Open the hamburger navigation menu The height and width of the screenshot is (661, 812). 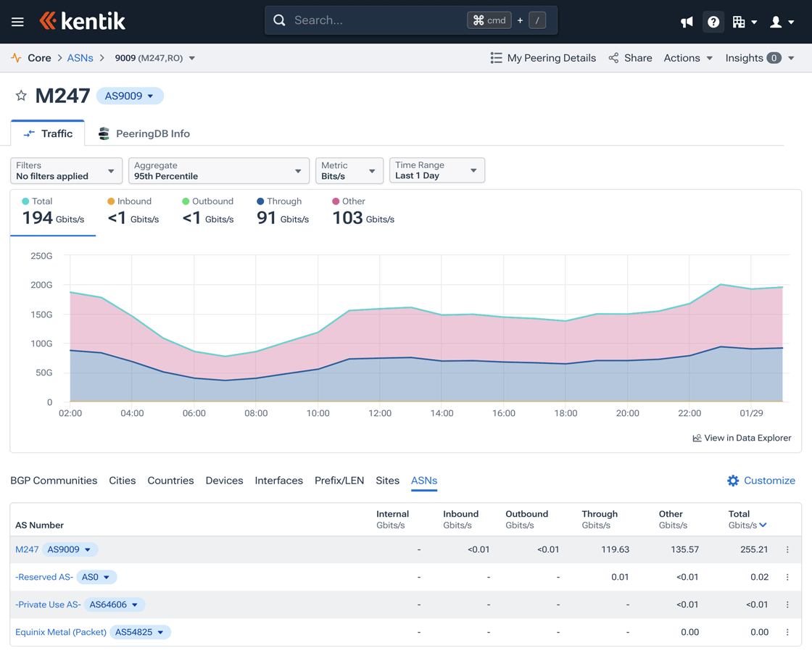[17, 22]
